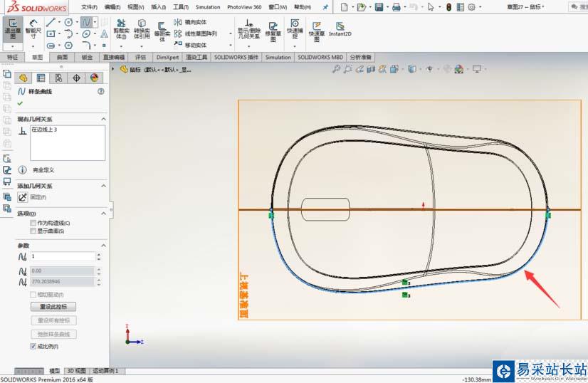
Task: Select the 智能尺寸 smart dimension tool
Action: point(33,28)
